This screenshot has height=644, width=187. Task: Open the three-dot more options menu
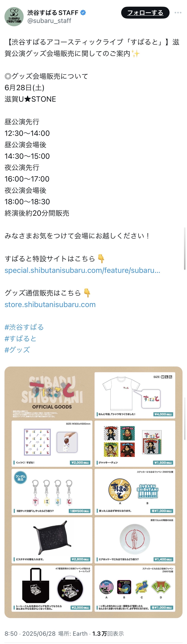[x=178, y=12]
